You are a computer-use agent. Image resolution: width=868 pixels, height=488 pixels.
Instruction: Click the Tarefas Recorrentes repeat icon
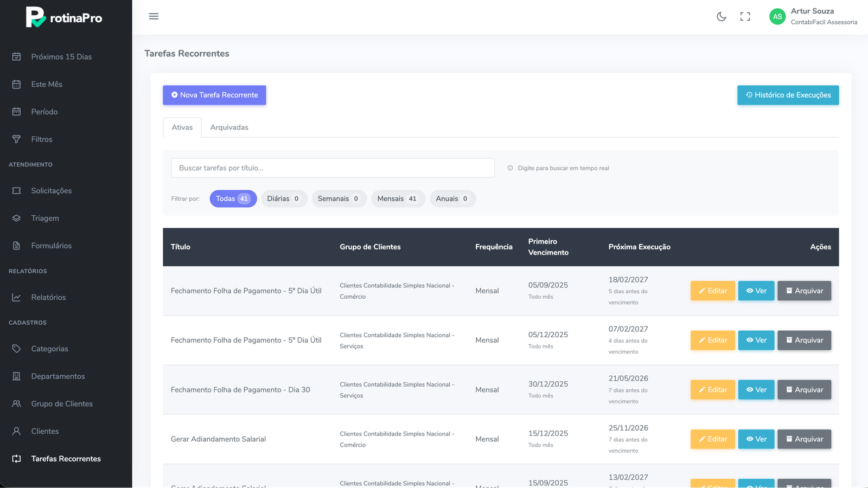[x=16, y=459]
